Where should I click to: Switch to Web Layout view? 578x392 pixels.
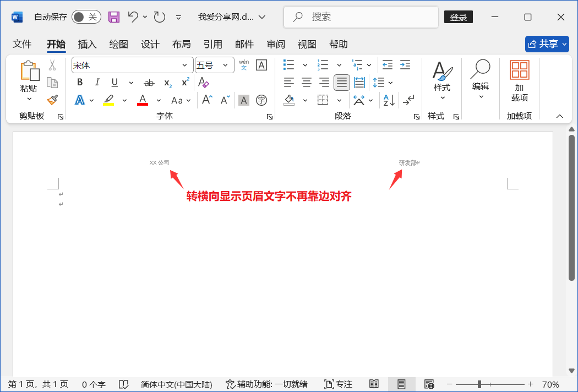point(429,384)
